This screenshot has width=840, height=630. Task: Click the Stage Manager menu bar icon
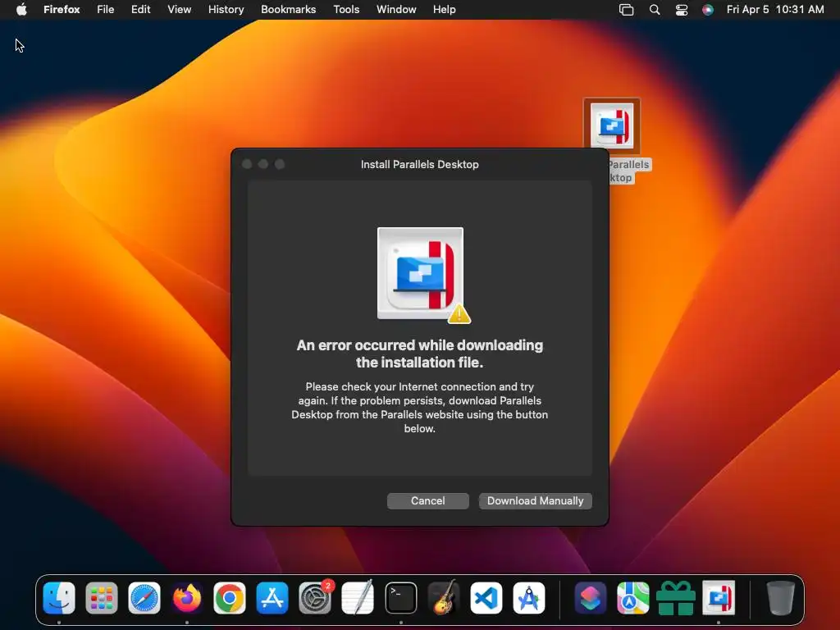[626, 10]
